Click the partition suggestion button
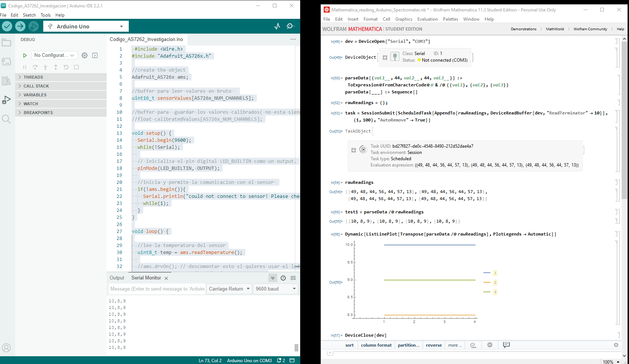This screenshot has height=364, width=629. [x=409, y=345]
